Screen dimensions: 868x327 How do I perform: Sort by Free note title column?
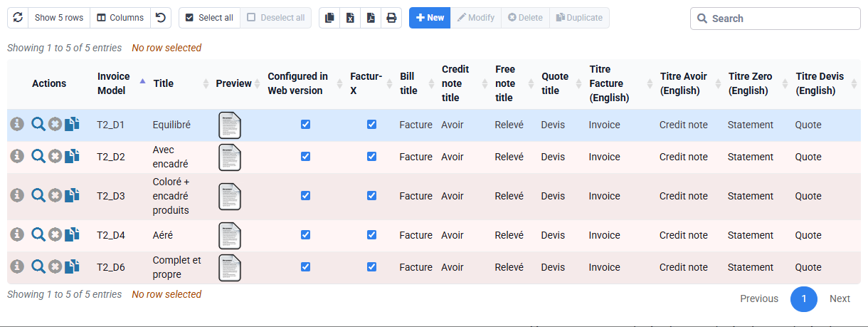coord(512,83)
